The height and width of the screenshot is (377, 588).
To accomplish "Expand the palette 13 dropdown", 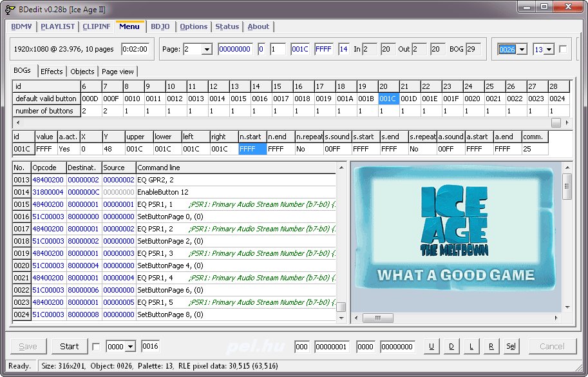I will 549,49.
